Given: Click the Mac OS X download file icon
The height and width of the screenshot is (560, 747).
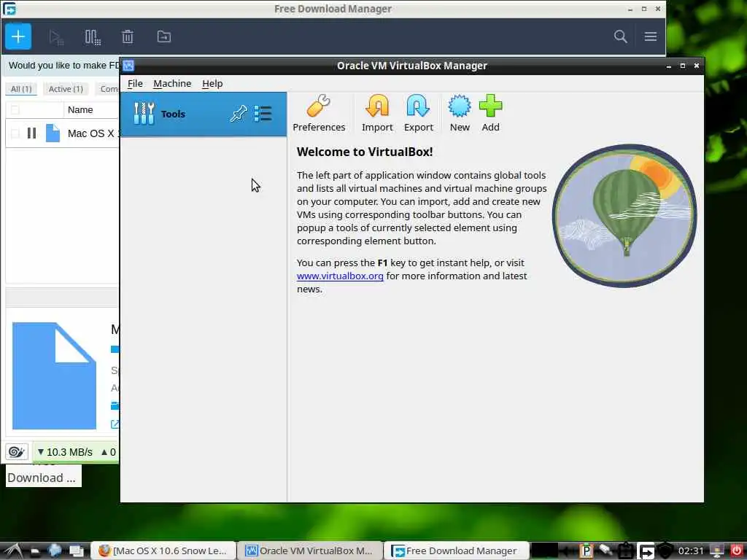Looking at the screenshot, I should (53, 133).
